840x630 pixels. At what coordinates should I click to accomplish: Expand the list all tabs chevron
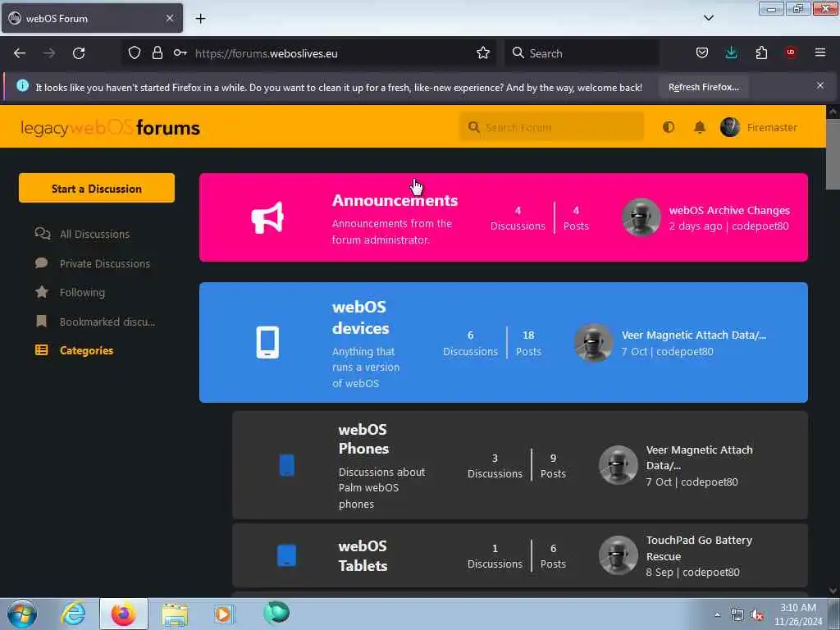708,18
